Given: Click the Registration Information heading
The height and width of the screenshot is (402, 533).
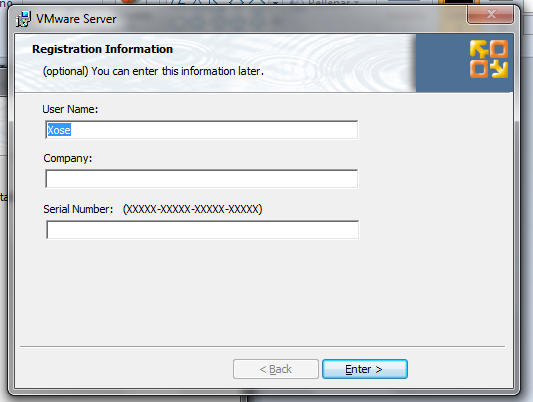Looking at the screenshot, I should coord(102,49).
